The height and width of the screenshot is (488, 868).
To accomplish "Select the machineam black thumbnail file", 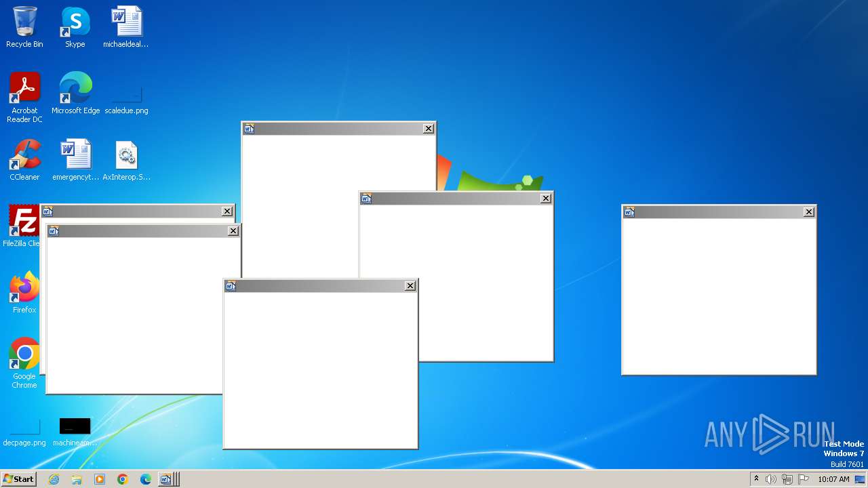I will pos(75,431).
